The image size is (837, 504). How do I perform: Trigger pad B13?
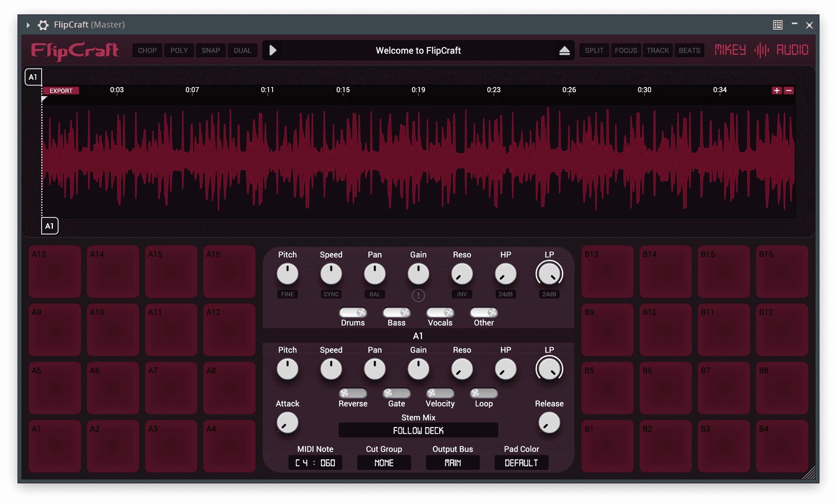pos(608,271)
